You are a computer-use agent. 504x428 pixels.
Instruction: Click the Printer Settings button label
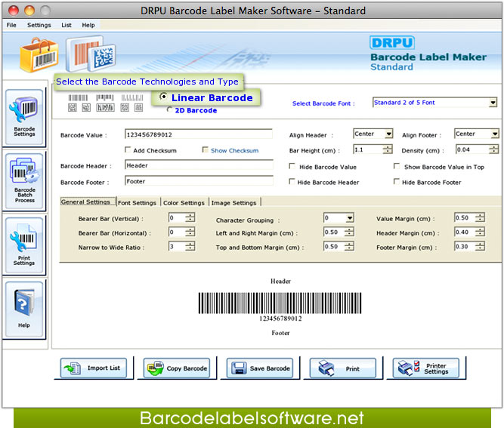436,368
